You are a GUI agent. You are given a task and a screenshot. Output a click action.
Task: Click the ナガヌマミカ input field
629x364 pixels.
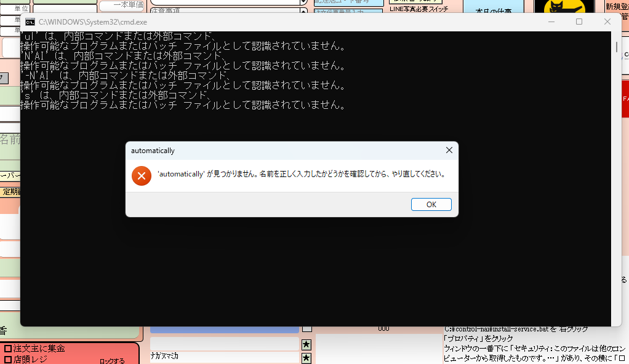225,357
